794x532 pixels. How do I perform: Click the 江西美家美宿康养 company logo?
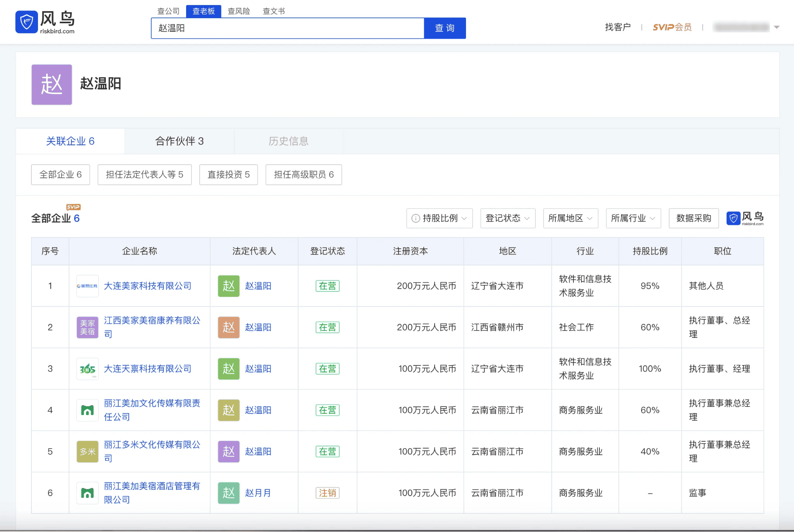[x=87, y=327]
